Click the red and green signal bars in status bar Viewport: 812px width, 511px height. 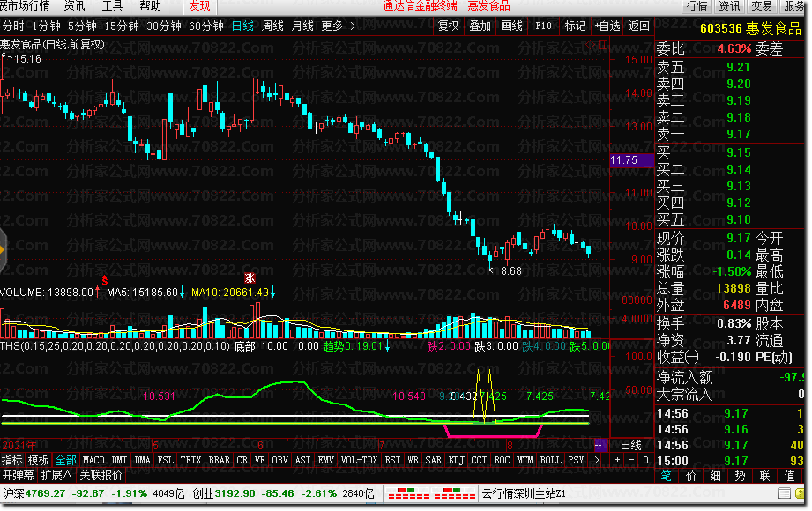pos(431,493)
